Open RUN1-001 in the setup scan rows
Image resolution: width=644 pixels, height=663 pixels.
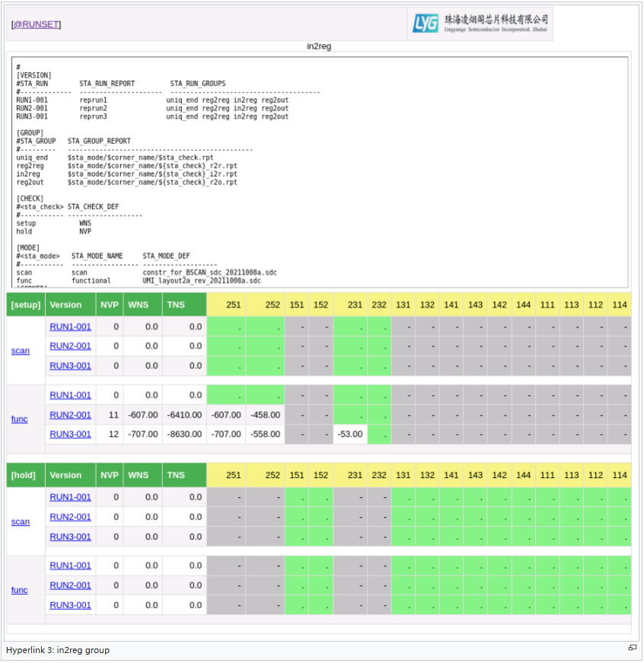pyautogui.click(x=70, y=327)
